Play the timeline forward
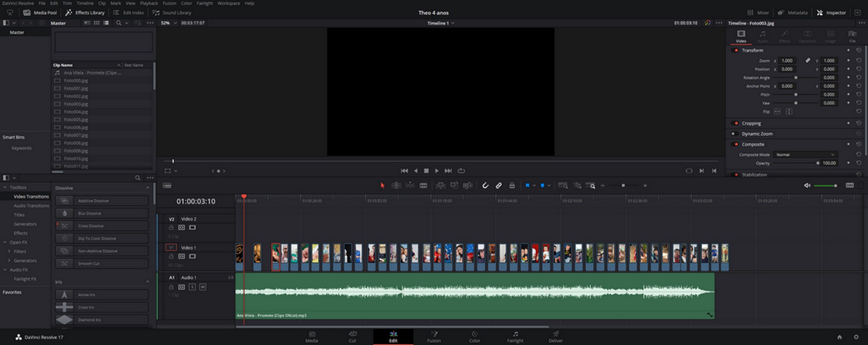This screenshot has width=868, height=345. [437, 171]
